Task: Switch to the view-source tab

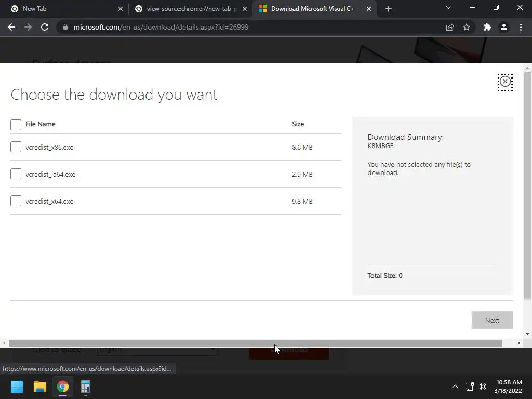Action: 191,9
